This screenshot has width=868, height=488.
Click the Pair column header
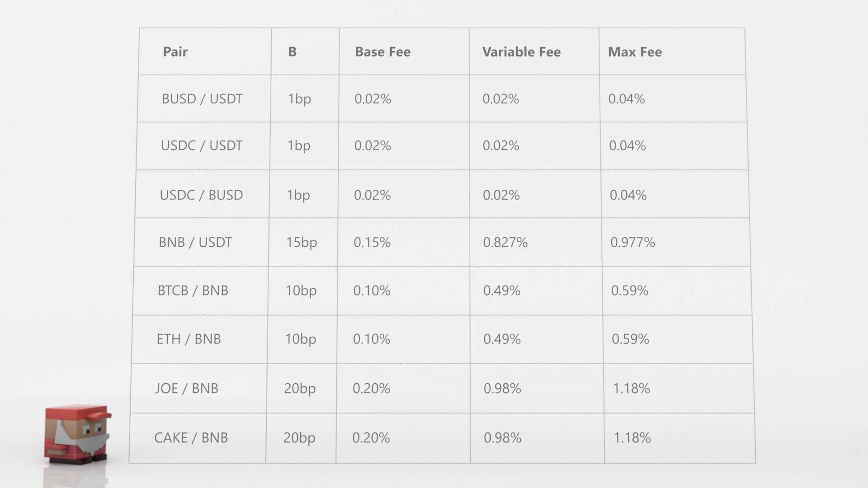coord(175,52)
